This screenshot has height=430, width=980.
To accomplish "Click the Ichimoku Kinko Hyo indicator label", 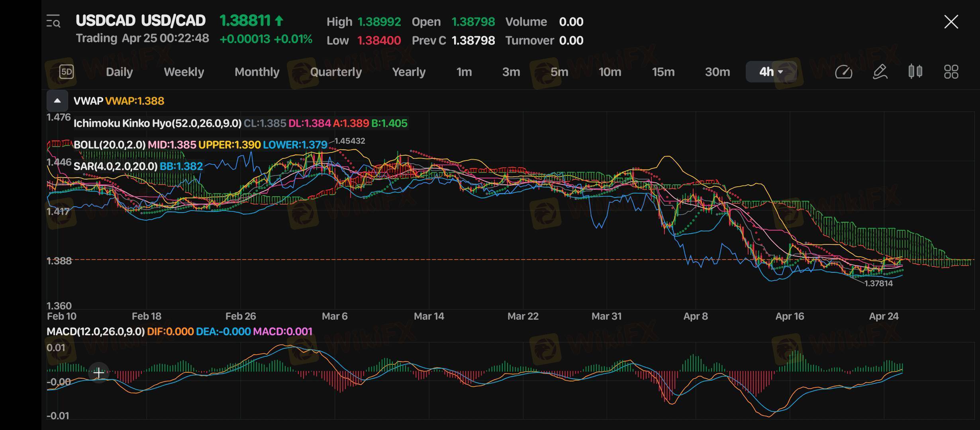I will click(157, 123).
